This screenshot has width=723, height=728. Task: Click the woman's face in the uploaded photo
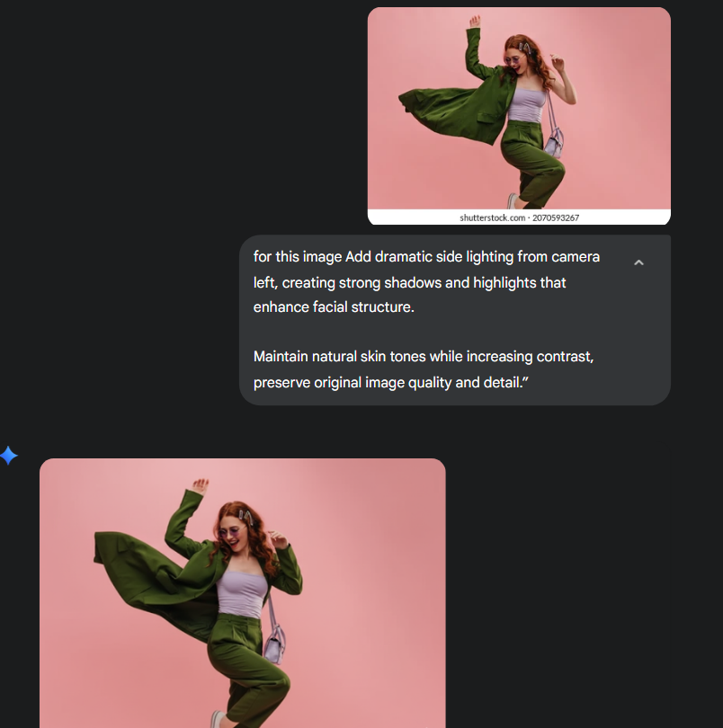coord(513,58)
